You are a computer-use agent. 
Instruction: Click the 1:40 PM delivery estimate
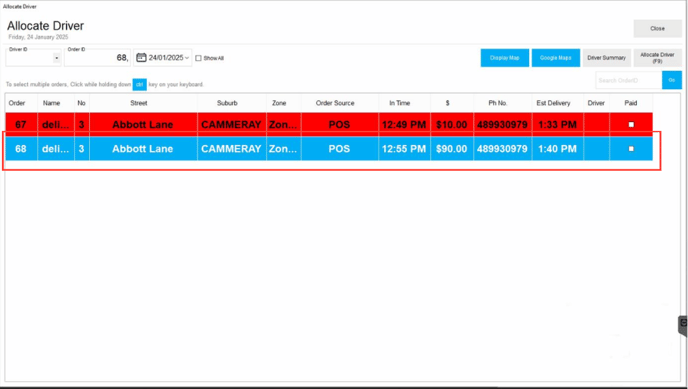(x=557, y=149)
